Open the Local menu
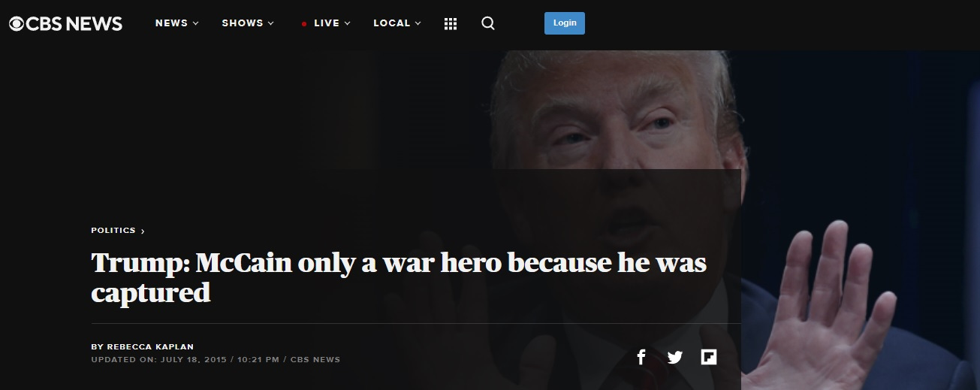This screenshot has width=980, height=390. (397, 23)
